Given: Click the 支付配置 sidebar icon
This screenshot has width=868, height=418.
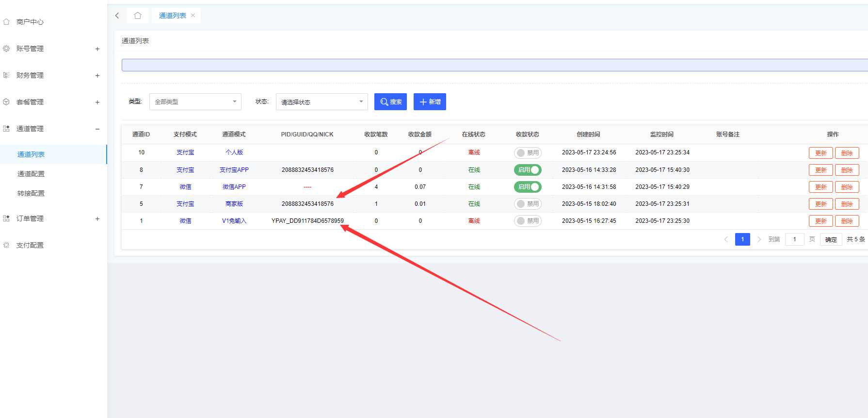Looking at the screenshot, I should 6,245.
